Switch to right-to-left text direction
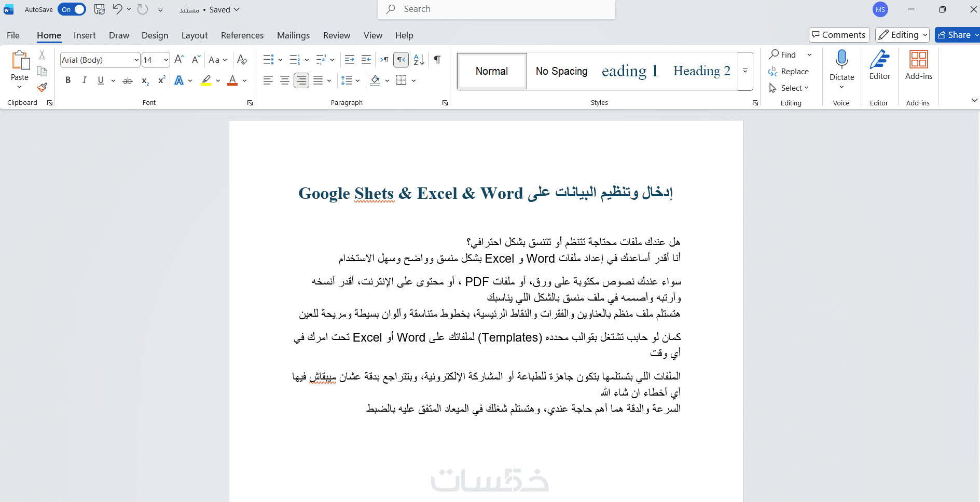980x502 pixels. (x=401, y=60)
